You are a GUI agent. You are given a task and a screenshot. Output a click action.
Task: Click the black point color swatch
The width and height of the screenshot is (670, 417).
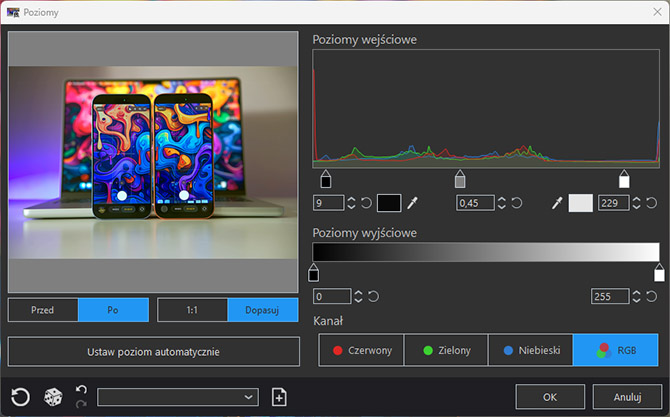[x=388, y=203]
